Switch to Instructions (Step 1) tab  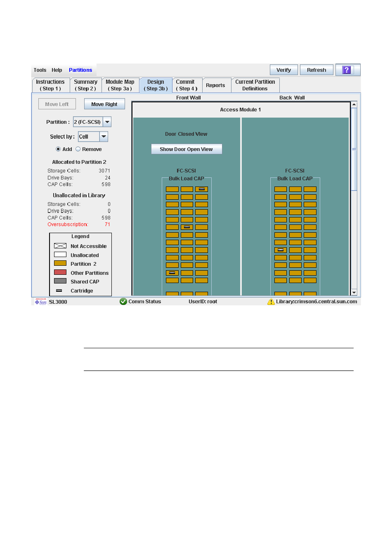[x=51, y=85]
